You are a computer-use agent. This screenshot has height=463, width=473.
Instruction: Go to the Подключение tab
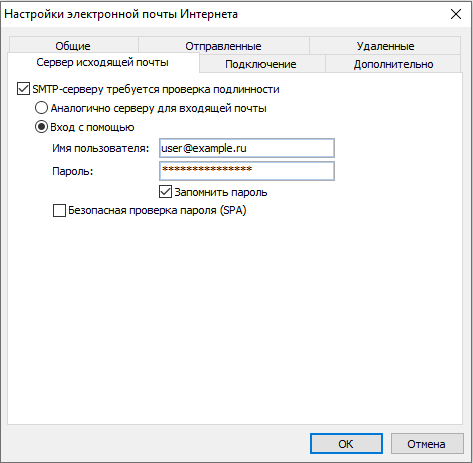point(261,64)
